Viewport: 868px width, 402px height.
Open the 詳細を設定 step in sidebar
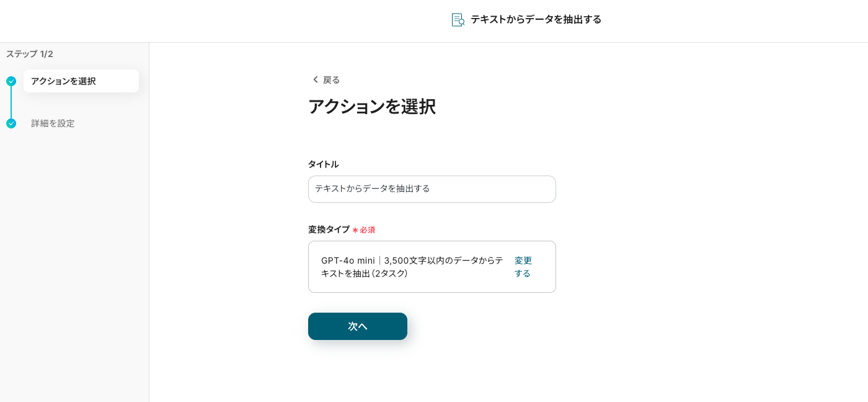[53, 123]
